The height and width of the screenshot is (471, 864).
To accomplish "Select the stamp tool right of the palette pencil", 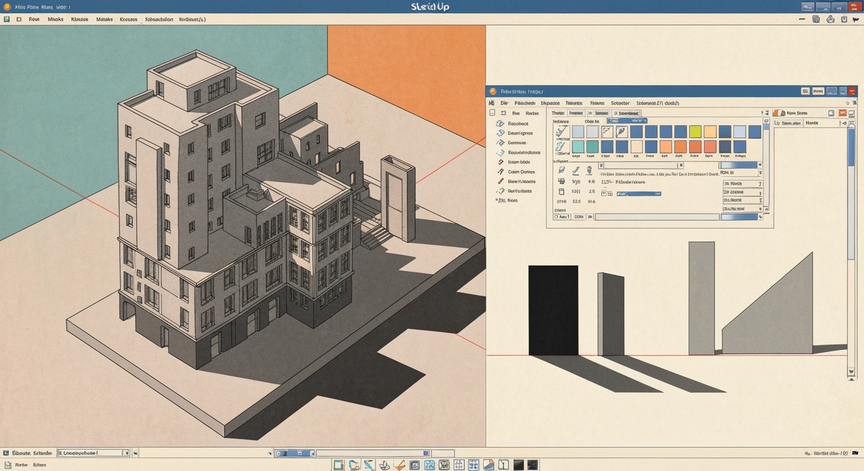I will [589, 170].
